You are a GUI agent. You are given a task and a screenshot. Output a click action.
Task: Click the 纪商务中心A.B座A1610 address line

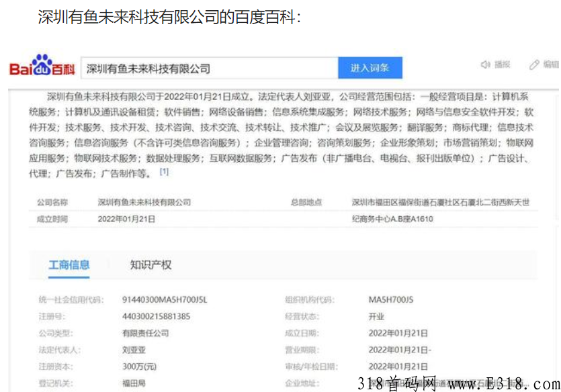coord(392,219)
